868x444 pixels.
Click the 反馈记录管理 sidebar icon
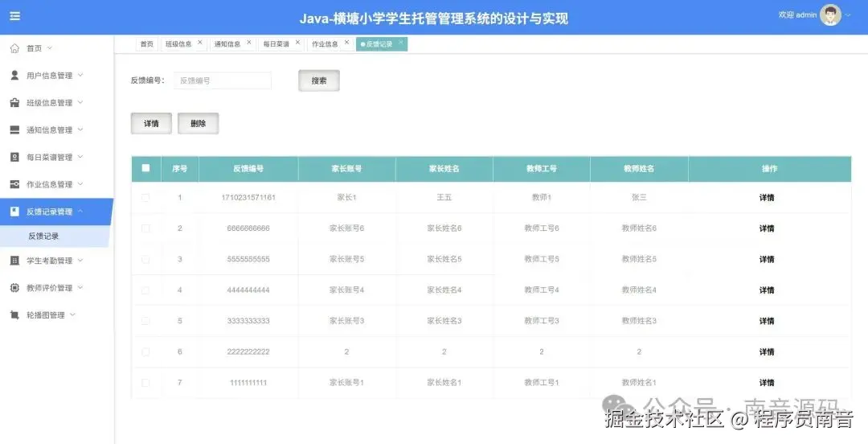[x=15, y=212]
